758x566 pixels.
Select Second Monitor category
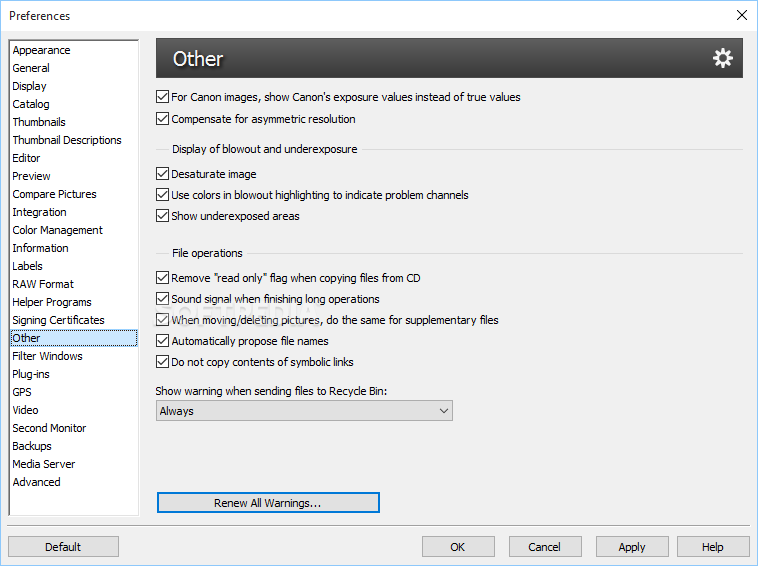[73, 428]
